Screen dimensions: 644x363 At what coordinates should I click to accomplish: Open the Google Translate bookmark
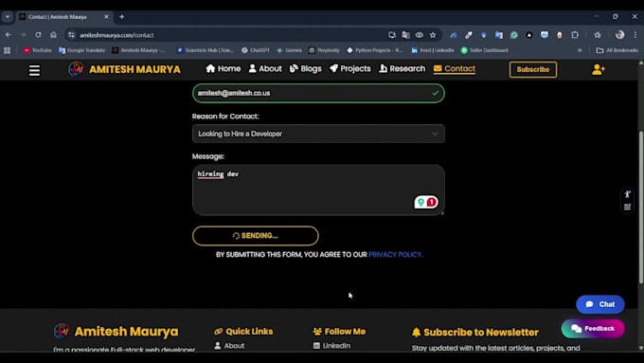(x=81, y=50)
